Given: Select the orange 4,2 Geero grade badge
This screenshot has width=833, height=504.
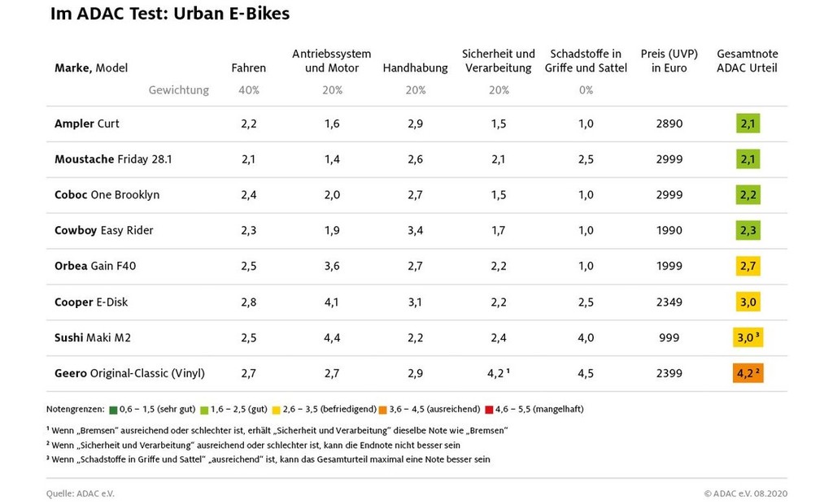Looking at the screenshot, I should point(748,373).
